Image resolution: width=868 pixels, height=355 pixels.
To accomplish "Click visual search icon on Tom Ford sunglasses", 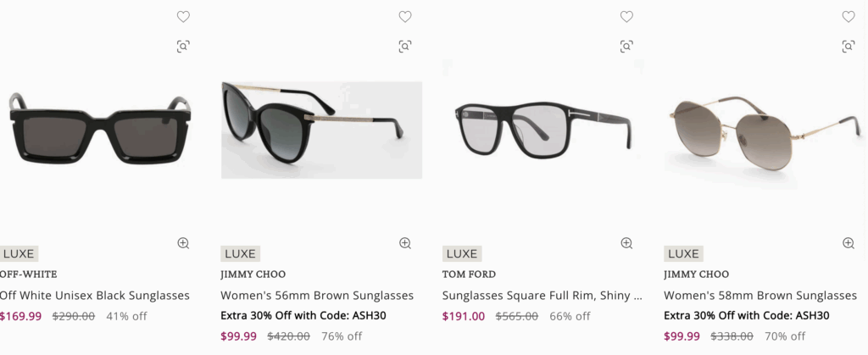I will (x=627, y=47).
